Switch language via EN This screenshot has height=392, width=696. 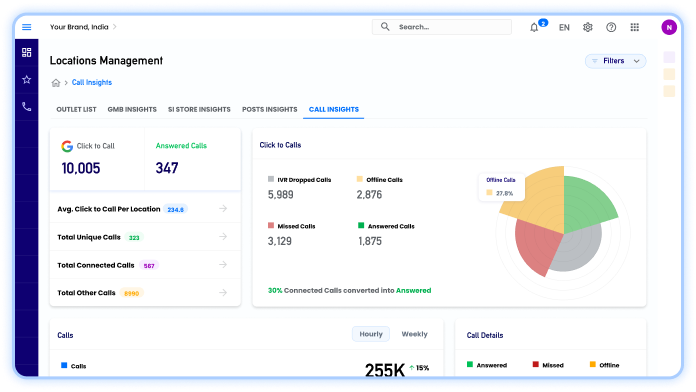[x=564, y=28]
